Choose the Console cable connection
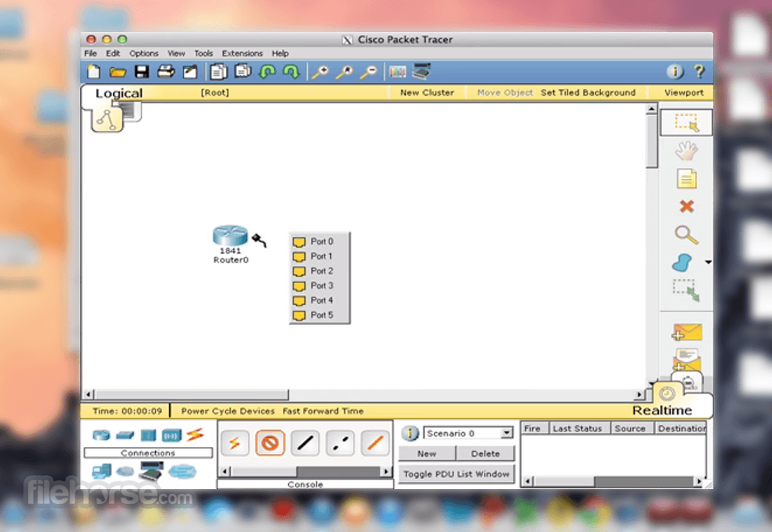The image size is (772, 532). [270, 443]
